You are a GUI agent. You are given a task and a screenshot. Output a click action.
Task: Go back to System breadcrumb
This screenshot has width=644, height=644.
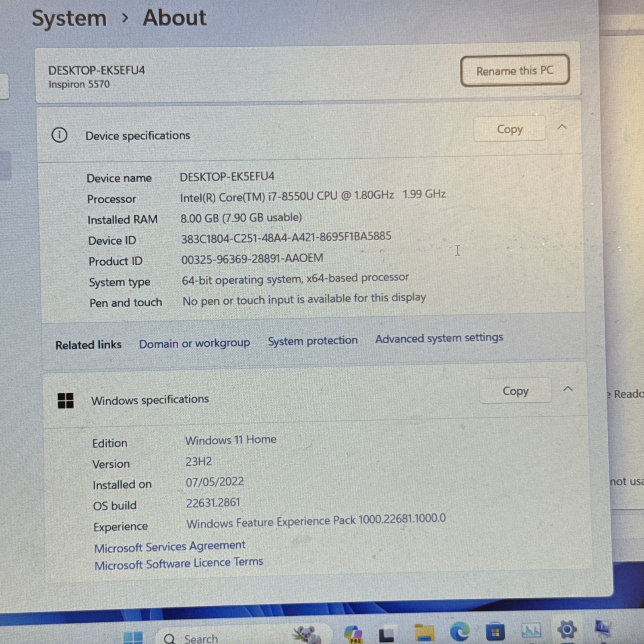69,19
